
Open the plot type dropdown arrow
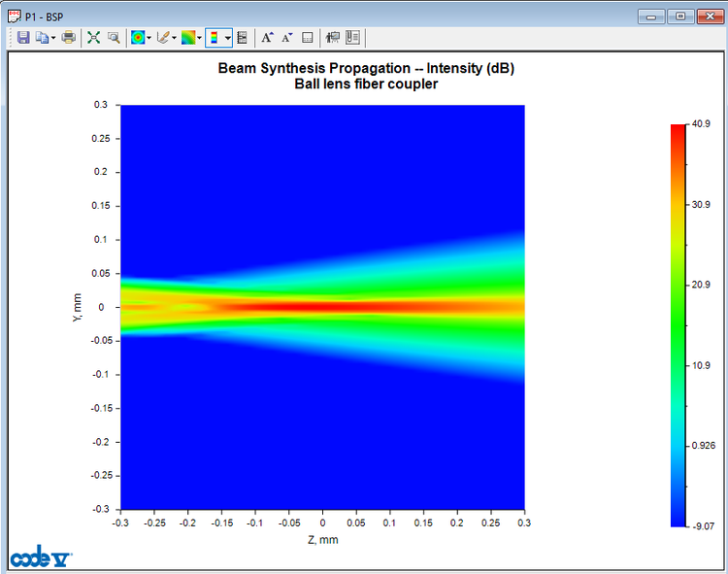(149, 38)
